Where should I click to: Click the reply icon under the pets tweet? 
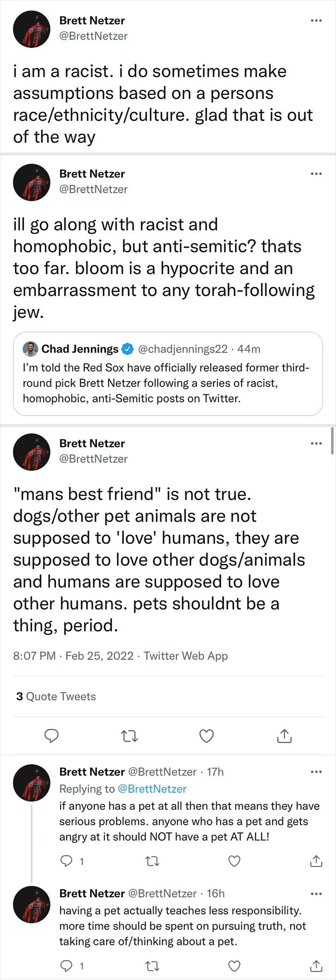click(x=51, y=735)
